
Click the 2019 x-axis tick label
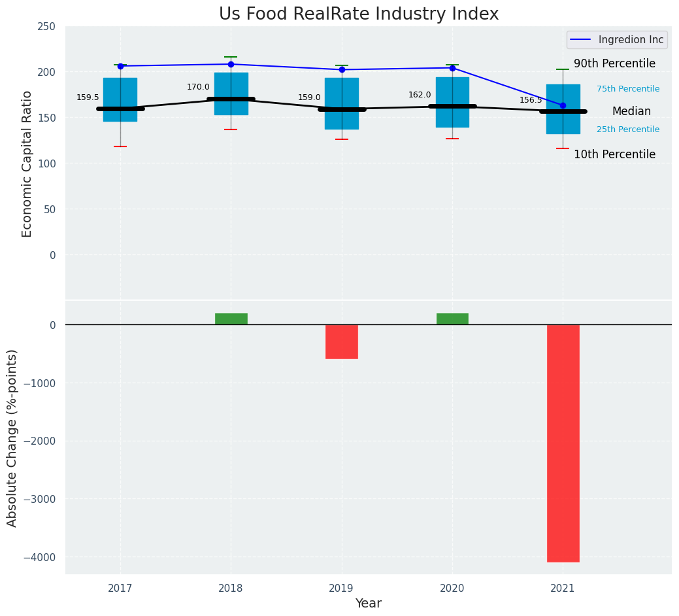click(x=342, y=589)
